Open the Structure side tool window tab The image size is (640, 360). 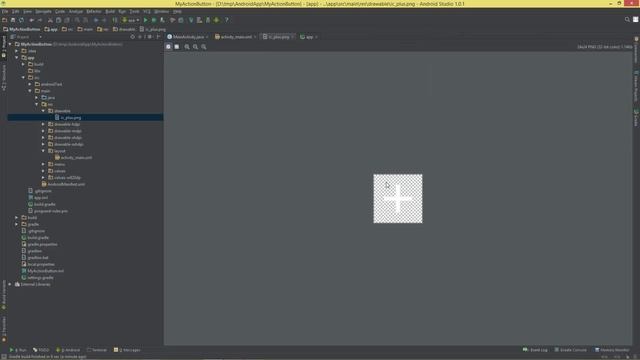[4, 78]
